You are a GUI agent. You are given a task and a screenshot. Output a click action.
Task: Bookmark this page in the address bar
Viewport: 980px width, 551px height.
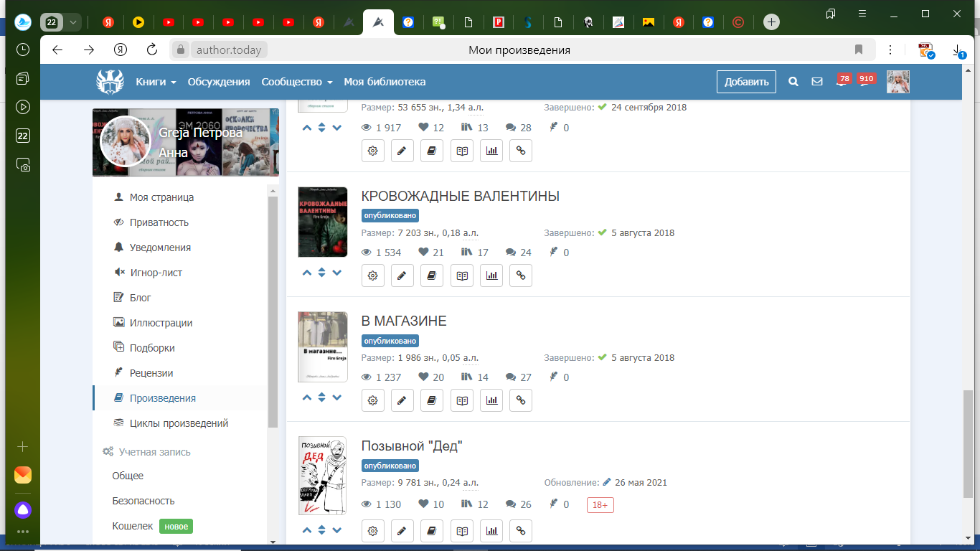pos(858,50)
